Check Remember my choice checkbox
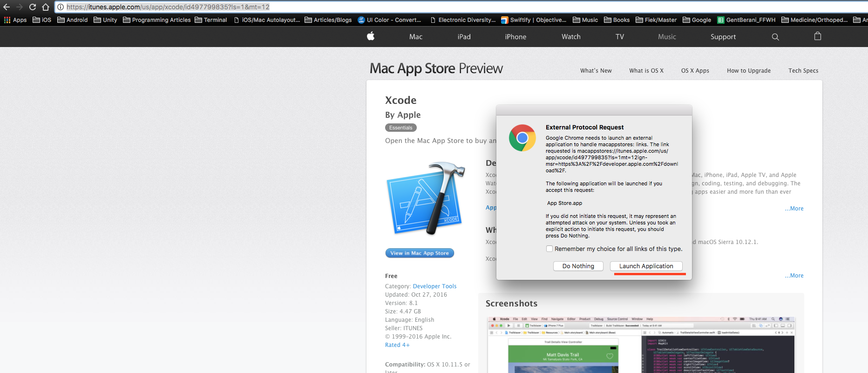Screen dimensions: 868x373 (x=549, y=249)
